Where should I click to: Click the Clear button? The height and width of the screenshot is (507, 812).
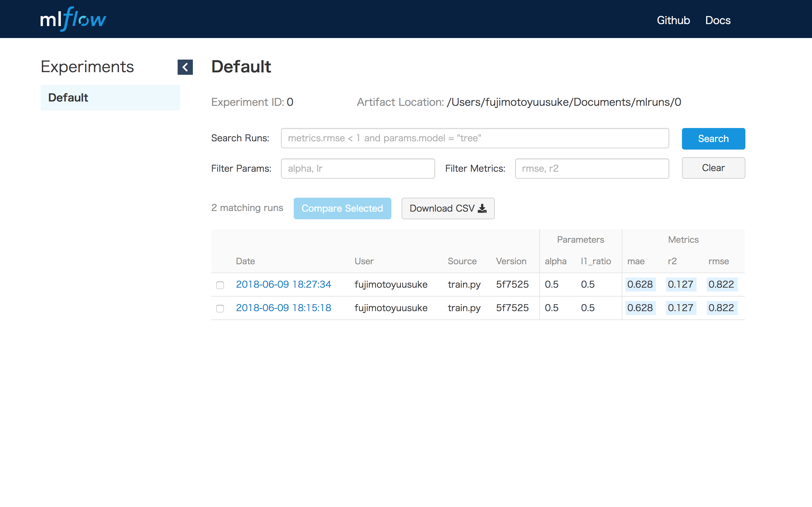click(x=713, y=168)
